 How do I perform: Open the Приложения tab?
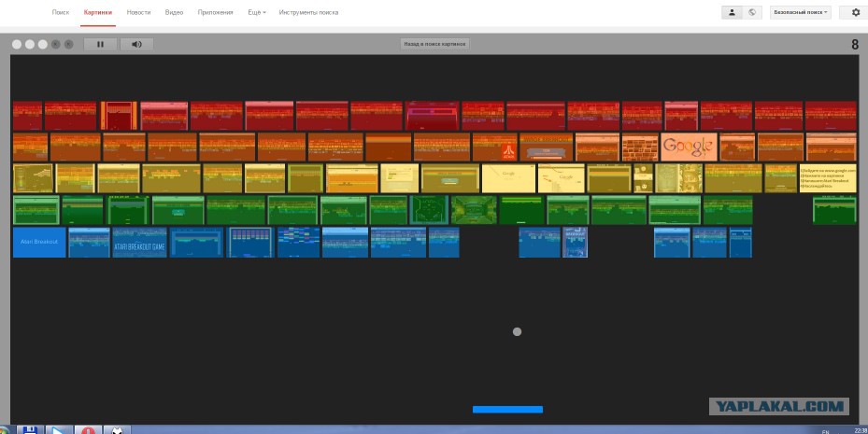[x=215, y=12]
